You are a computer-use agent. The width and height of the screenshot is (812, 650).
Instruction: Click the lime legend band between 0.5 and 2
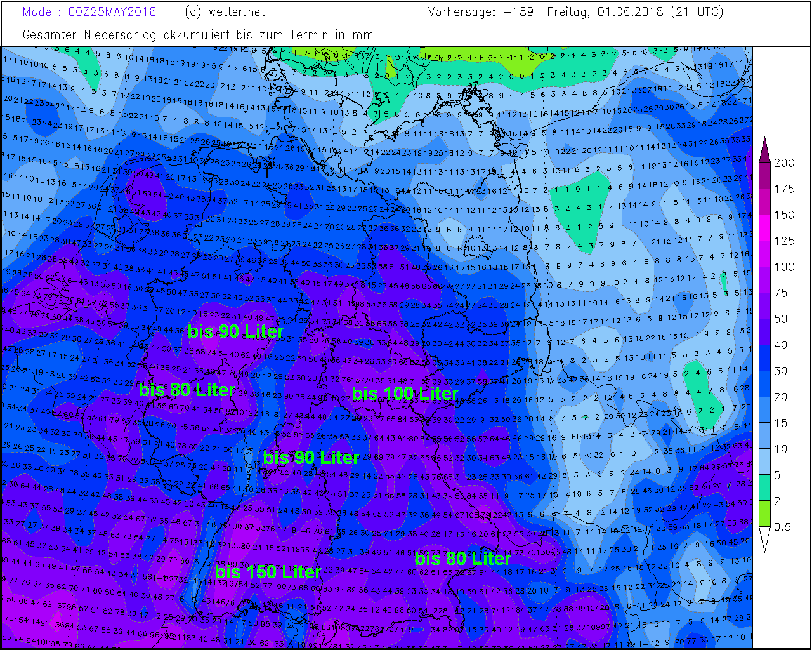coord(764,514)
